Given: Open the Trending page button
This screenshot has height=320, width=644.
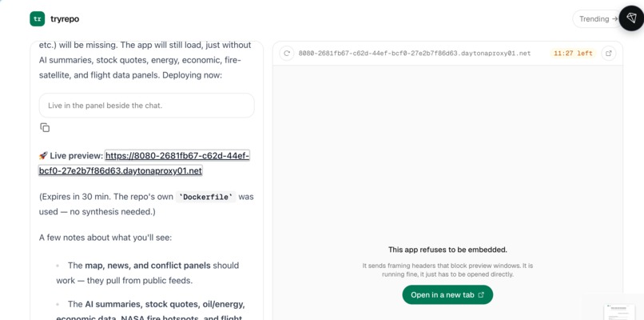Looking at the screenshot, I should pyautogui.click(x=598, y=19).
